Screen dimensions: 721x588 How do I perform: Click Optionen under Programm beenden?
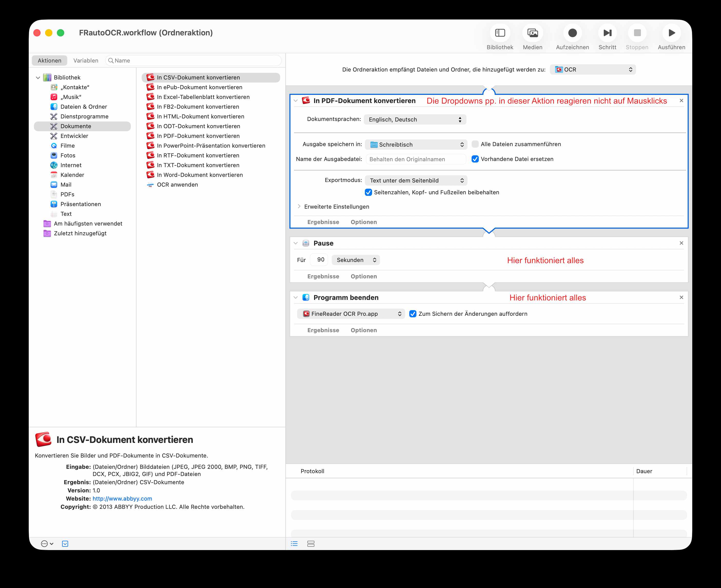363,330
